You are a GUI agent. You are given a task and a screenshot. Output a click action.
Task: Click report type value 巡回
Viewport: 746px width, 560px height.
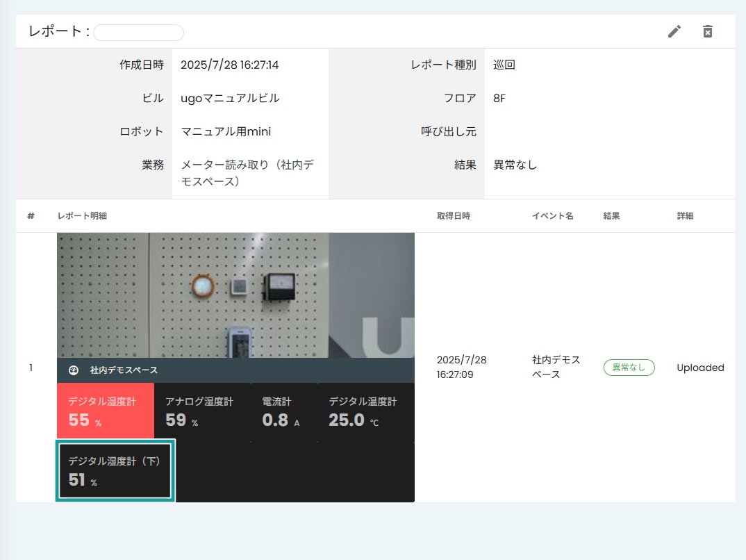(x=504, y=65)
